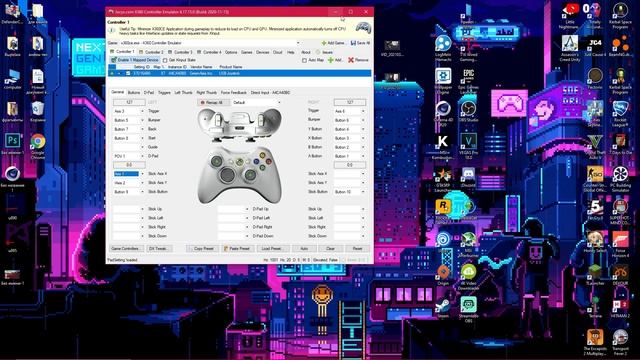
Task: Click the Clear button
Action: pyautogui.click(x=331, y=248)
